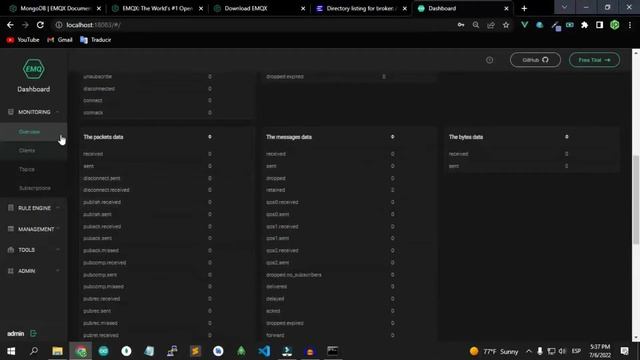The height and width of the screenshot is (360, 640).
Task: Click The packets data heading
Action: point(103,137)
